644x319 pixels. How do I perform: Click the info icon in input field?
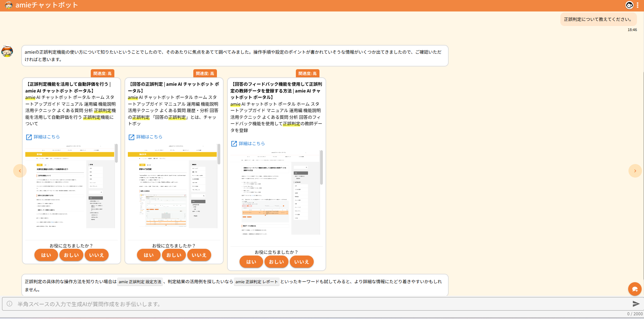pyautogui.click(x=10, y=304)
